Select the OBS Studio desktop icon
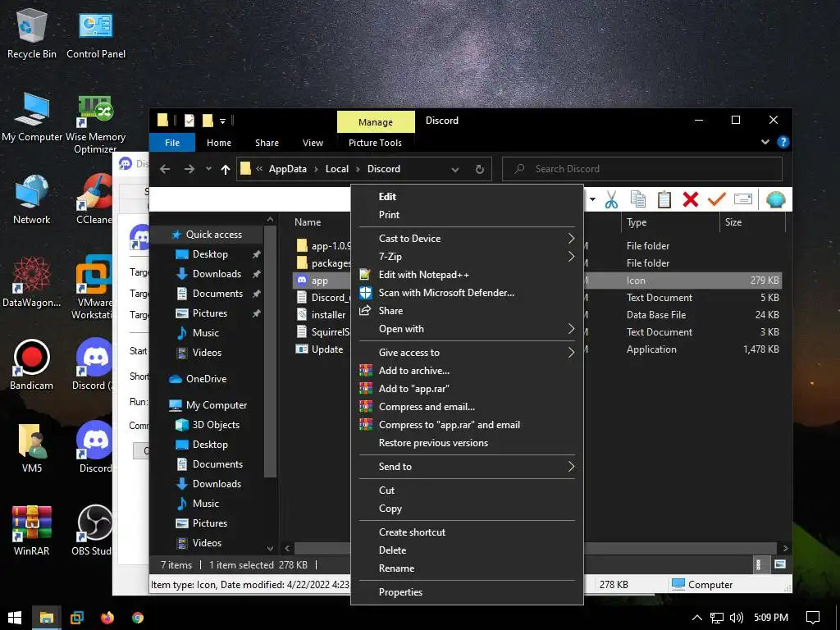Image resolution: width=840 pixels, height=630 pixels. pyautogui.click(x=92, y=531)
